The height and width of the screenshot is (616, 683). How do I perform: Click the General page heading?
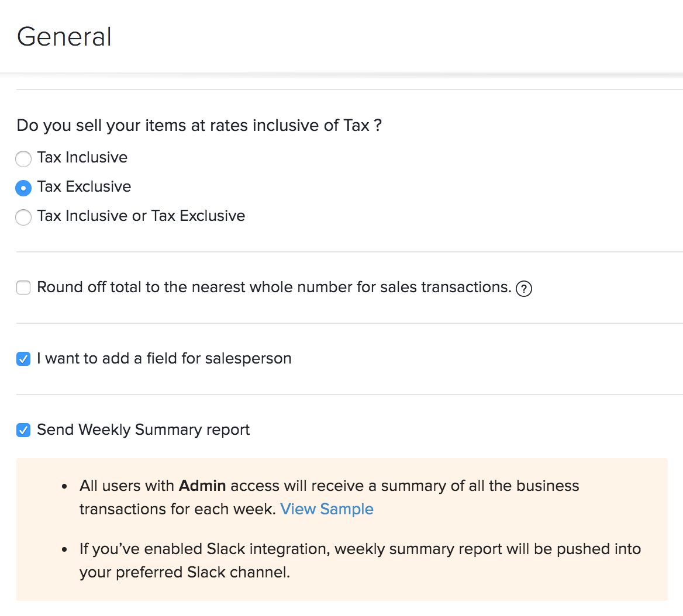point(64,37)
